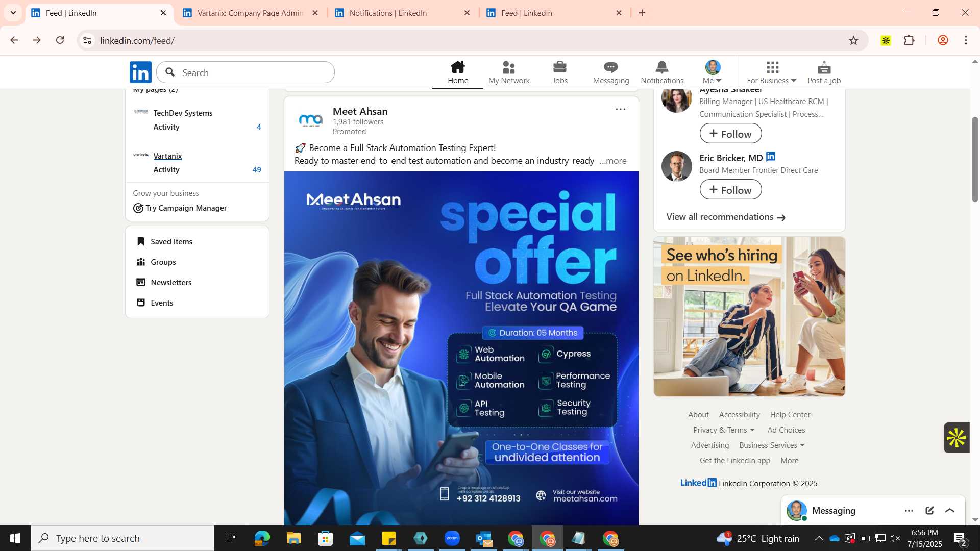Open the Me profile dropdown
The height and width of the screenshot is (551, 980).
point(713,72)
